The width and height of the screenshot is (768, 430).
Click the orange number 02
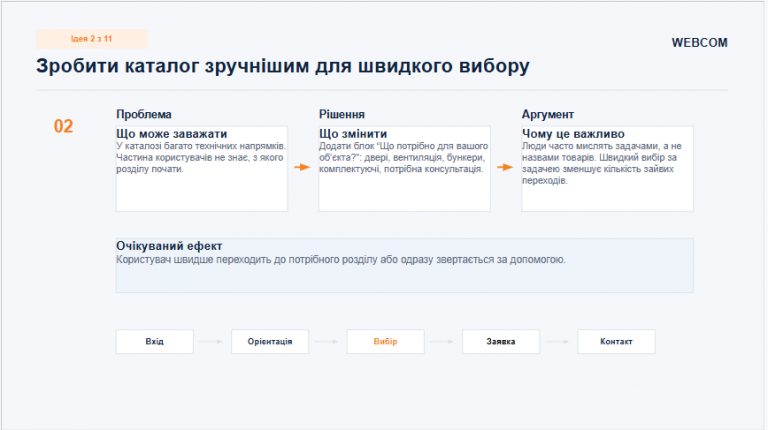(63, 126)
